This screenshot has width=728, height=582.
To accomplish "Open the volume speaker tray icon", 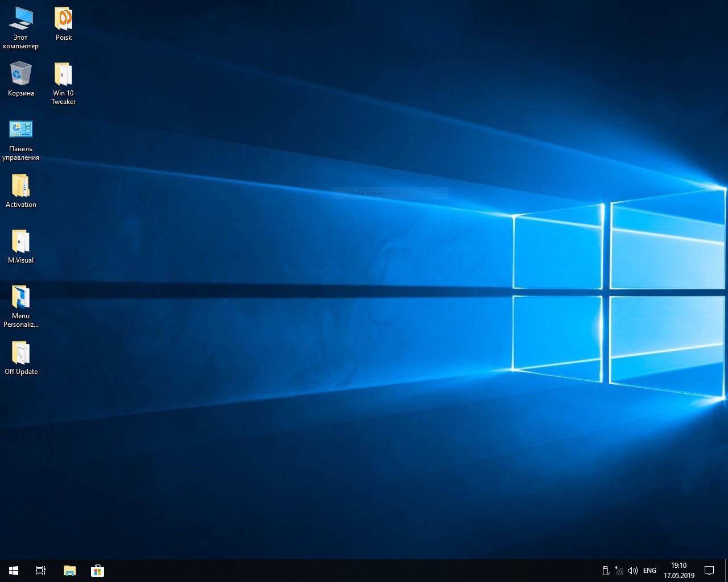I will click(x=633, y=571).
